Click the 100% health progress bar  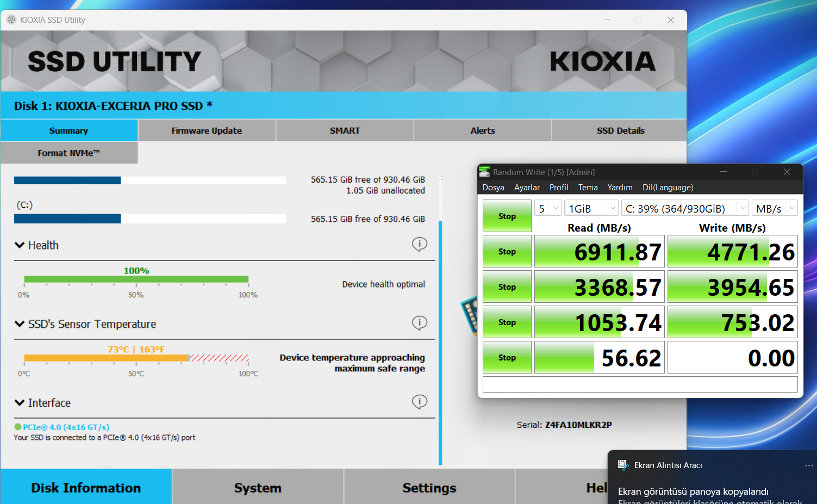(x=136, y=279)
